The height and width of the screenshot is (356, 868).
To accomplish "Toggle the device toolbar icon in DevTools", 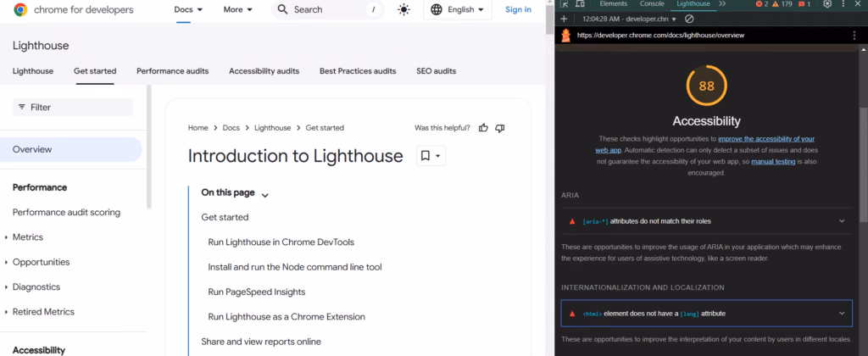I will pyautogui.click(x=581, y=4).
